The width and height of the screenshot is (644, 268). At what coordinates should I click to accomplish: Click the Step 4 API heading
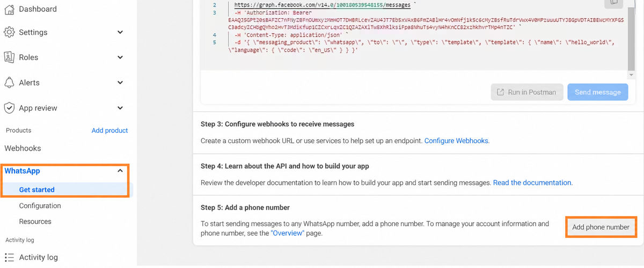(284, 166)
